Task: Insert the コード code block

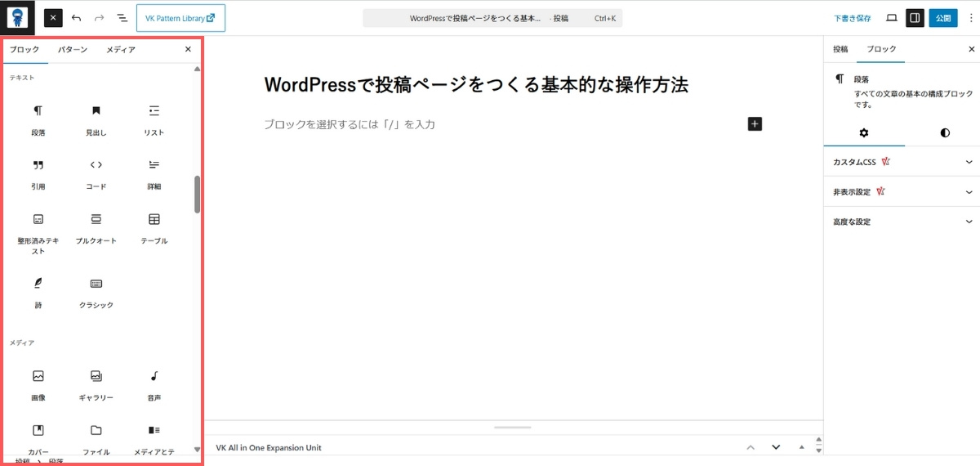Action: pos(96,174)
